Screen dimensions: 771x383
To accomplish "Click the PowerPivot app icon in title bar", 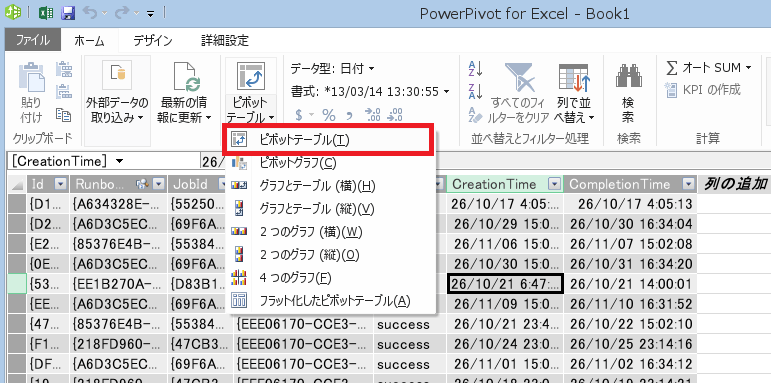I will point(12,13).
